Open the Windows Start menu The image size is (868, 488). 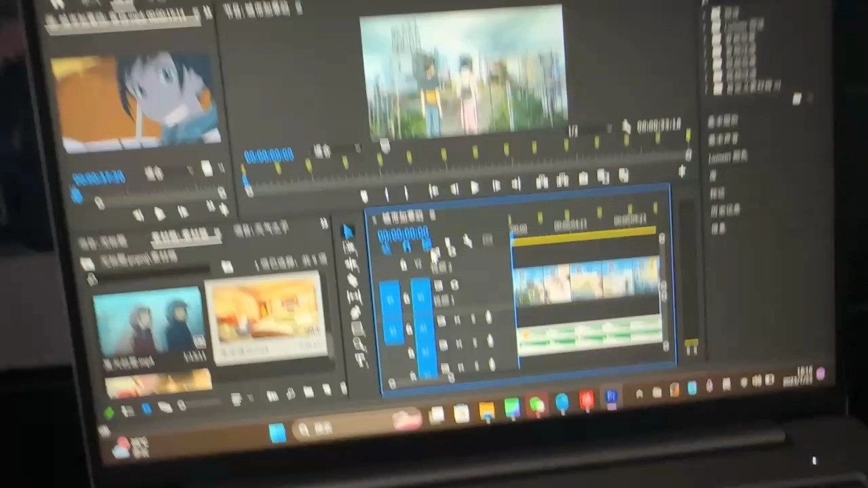pyautogui.click(x=277, y=432)
